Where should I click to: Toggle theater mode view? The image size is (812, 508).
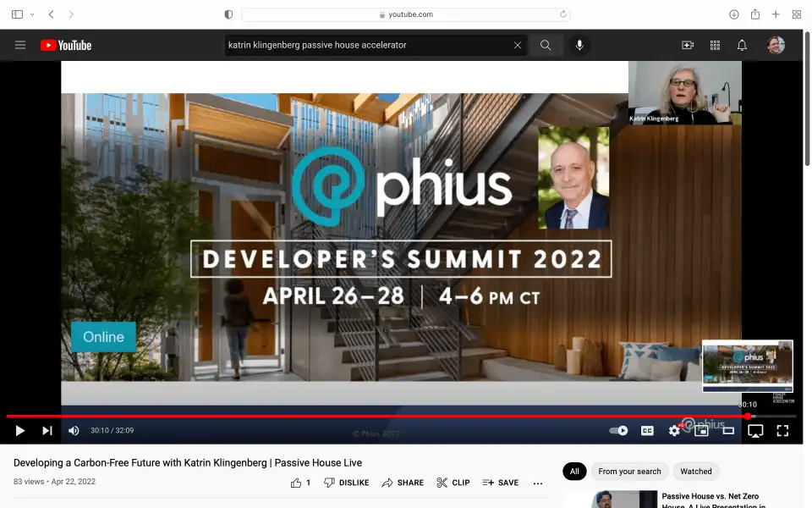coord(728,431)
